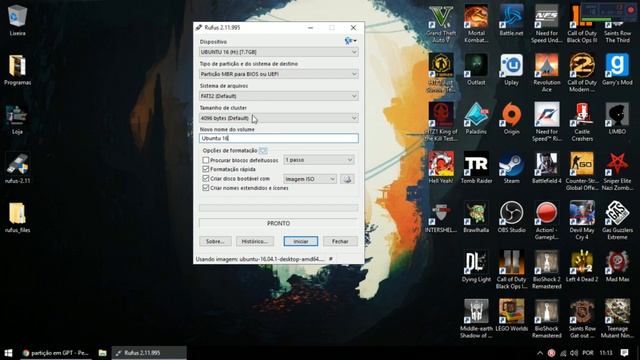Open File Explorer from the taskbar
The height and width of the screenshot is (360, 640).
coord(102,353)
